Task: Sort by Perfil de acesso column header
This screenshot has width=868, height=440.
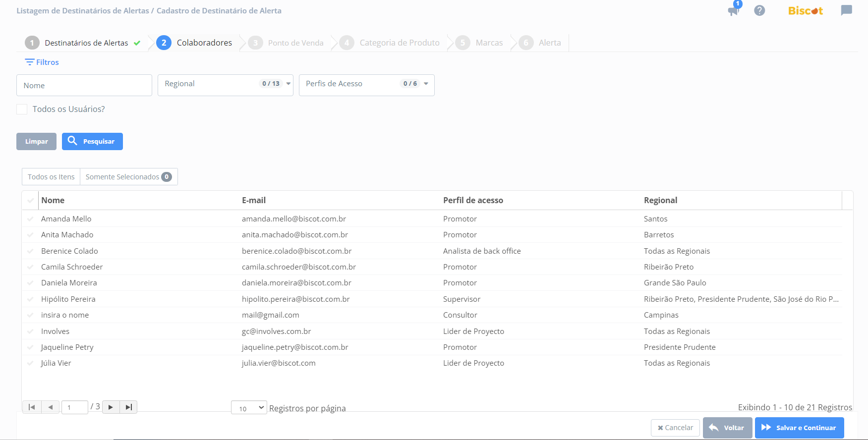Action: 473,200
